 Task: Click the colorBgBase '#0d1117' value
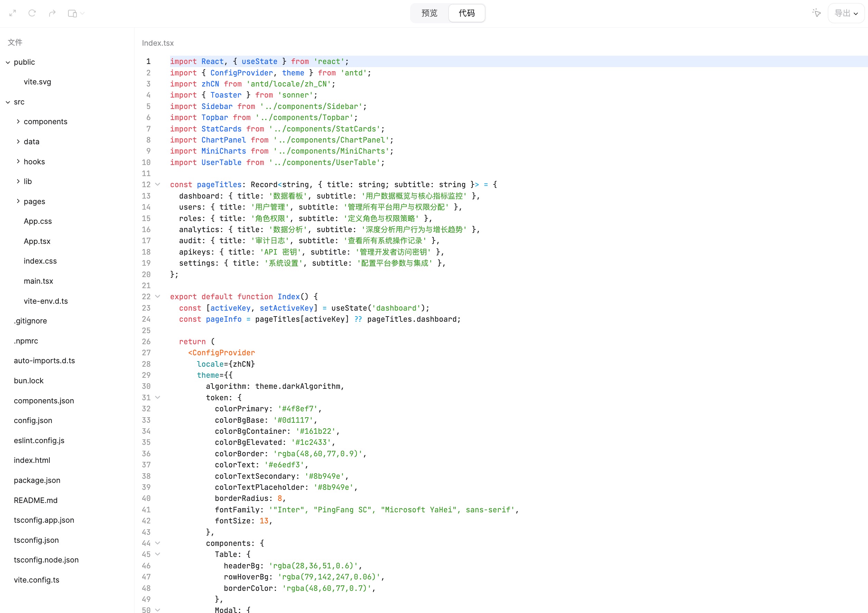tap(293, 420)
